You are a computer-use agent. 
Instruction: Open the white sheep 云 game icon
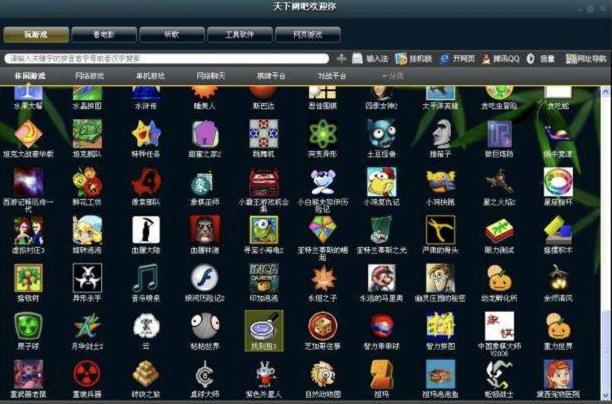tap(146, 326)
